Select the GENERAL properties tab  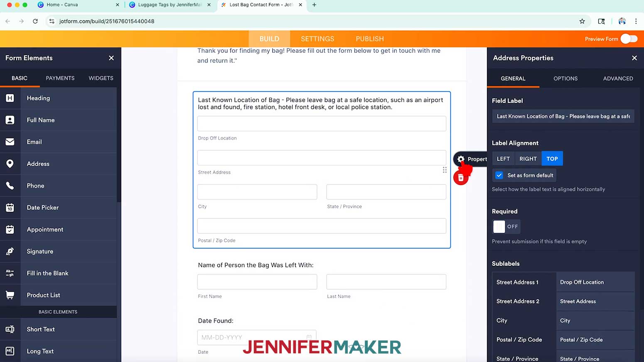point(513,78)
